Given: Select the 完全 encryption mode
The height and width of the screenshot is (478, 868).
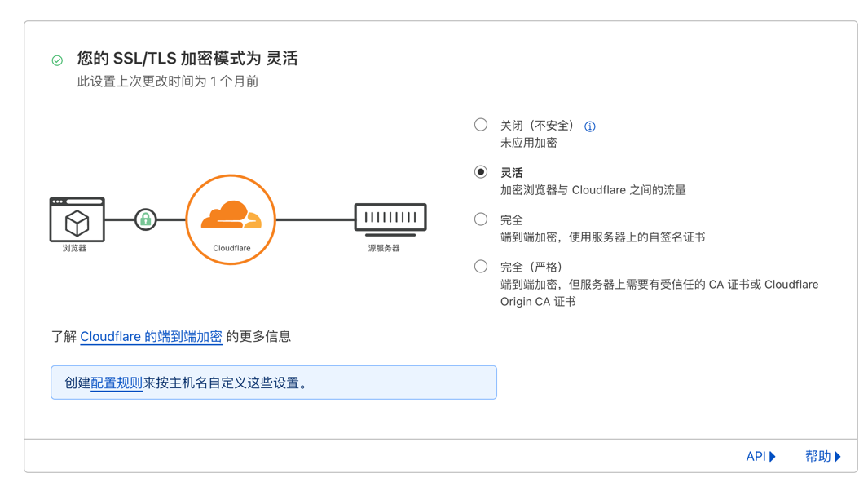Looking at the screenshot, I should click(481, 218).
